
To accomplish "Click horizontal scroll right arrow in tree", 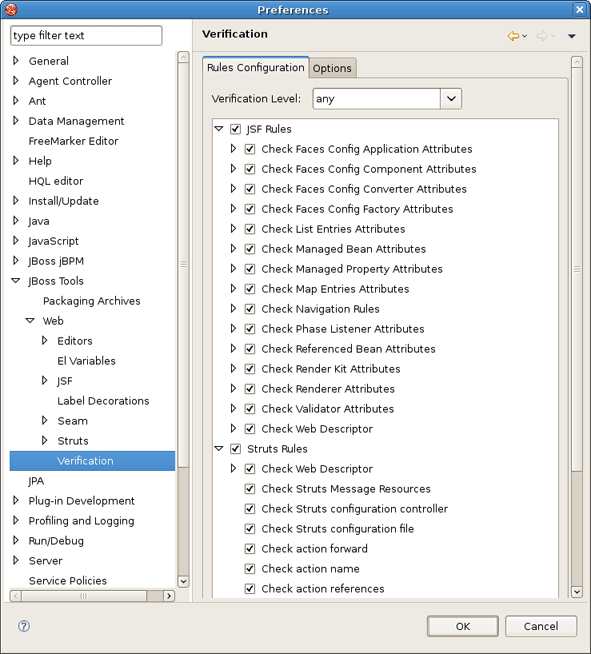I will 169,596.
